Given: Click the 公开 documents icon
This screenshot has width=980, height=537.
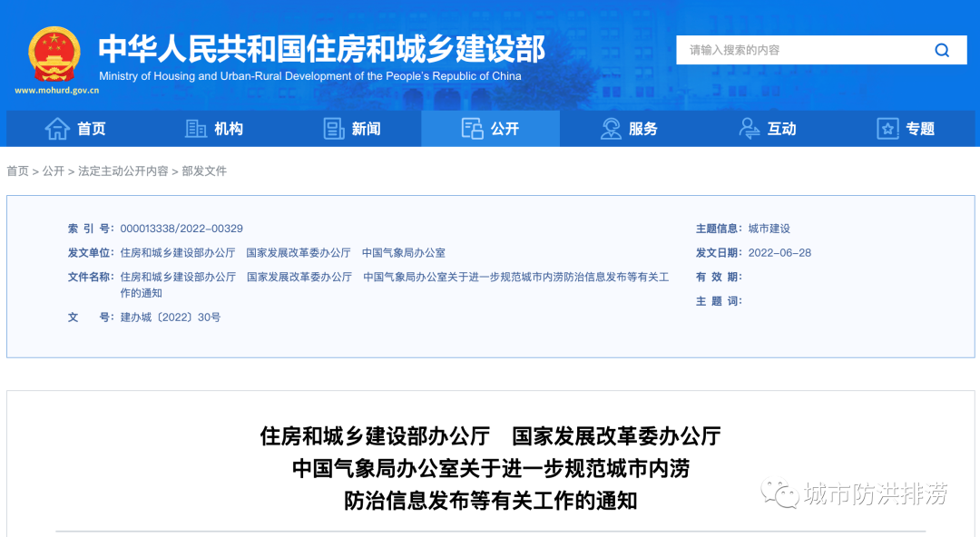Looking at the screenshot, I should coord(472,129).
